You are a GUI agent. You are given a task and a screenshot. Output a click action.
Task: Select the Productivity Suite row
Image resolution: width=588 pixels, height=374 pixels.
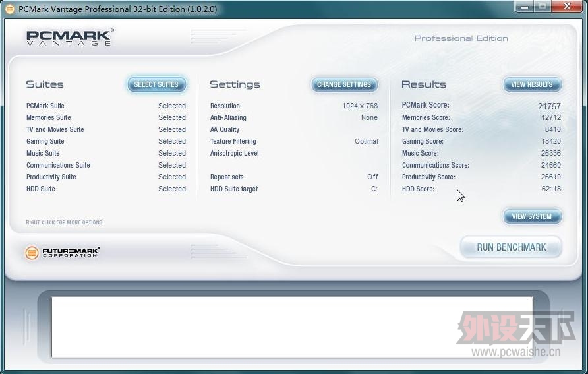click(x=105, y=177)
